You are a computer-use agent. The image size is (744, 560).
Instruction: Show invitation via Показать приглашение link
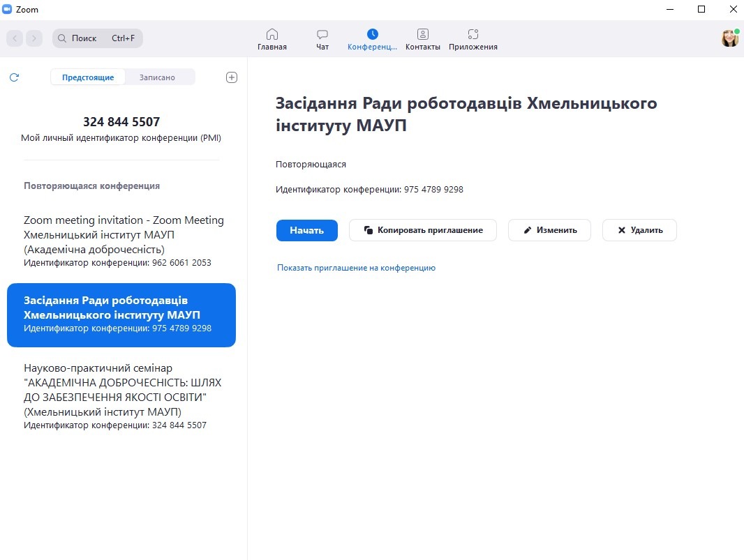point(356,268)
